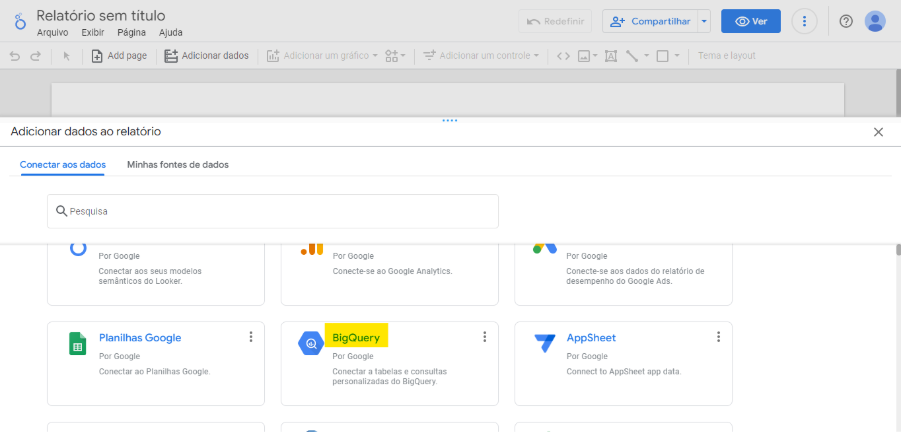Switch to Conectar aos dados tab
Screen dimensions: 901x432
pos(63,165)
